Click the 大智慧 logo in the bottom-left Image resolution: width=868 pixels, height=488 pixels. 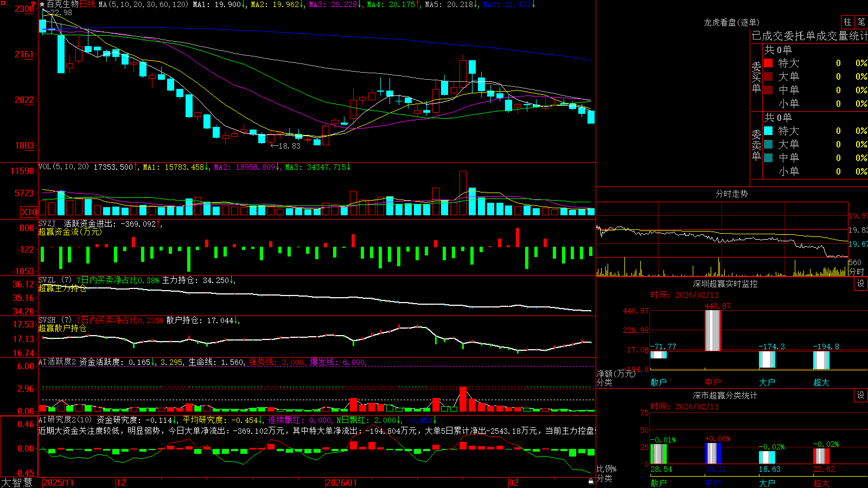click(x=17, y=483)
